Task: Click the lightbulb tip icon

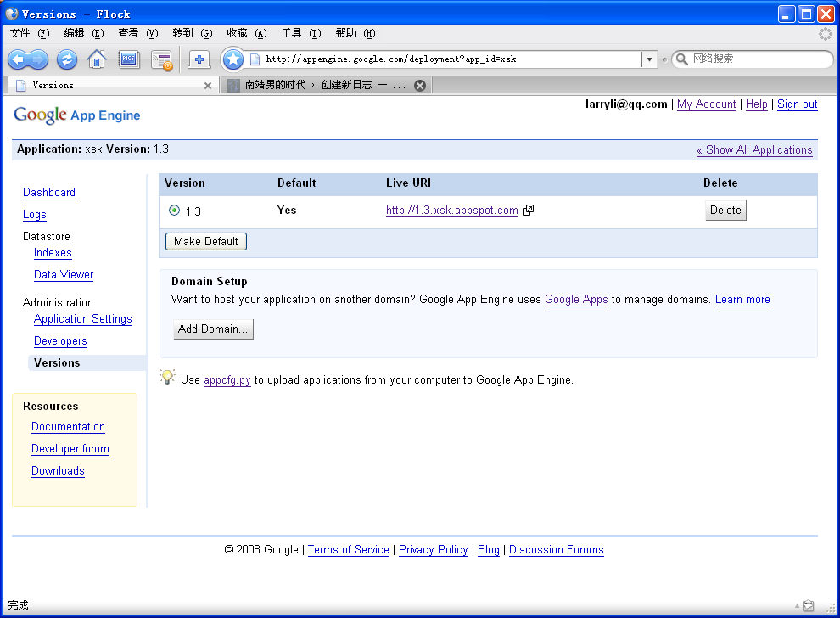Action: tap(168, 377)
